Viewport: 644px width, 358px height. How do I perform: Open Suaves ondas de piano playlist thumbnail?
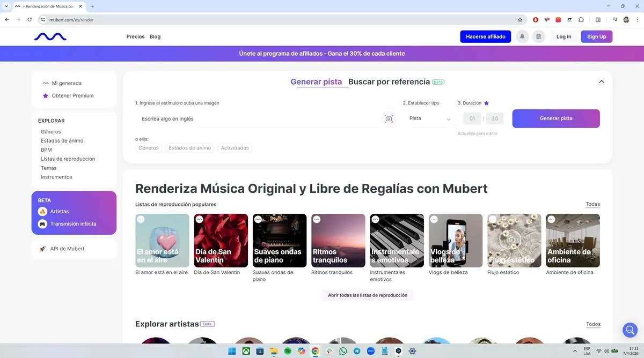tap(280, 241)
